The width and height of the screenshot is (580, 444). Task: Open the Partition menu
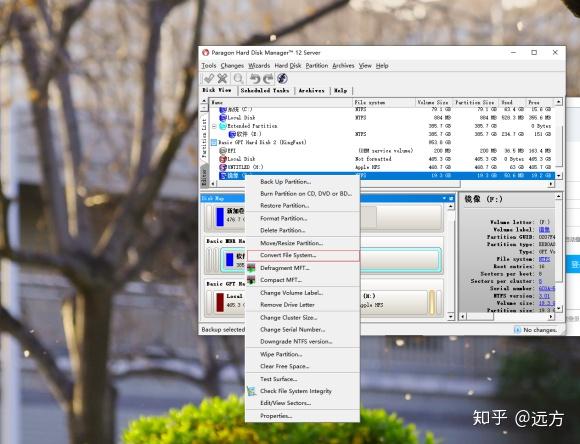coord(317,65)
